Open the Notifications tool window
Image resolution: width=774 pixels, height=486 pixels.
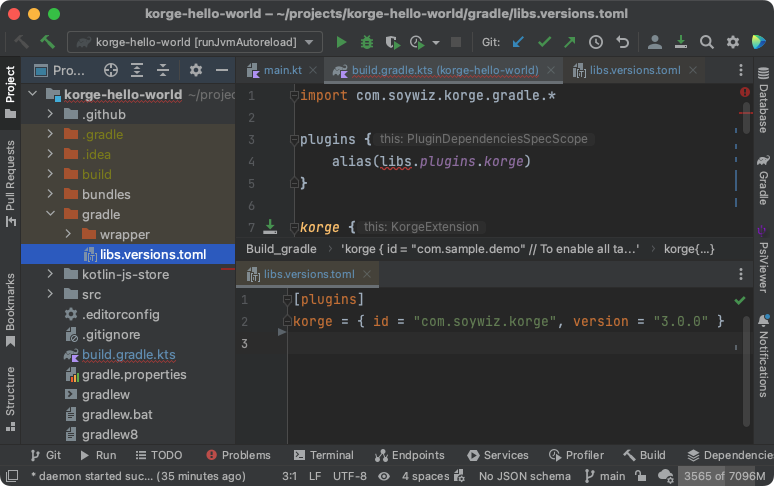pos(763,355)
